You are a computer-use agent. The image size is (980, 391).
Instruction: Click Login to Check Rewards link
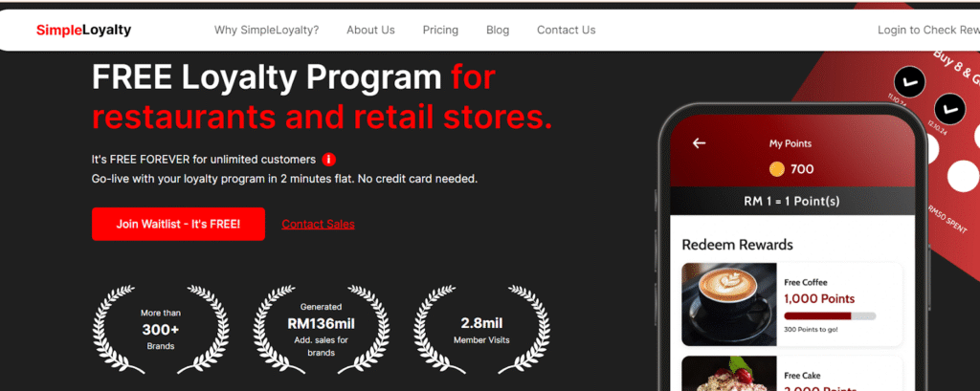(x=926, y=30)
